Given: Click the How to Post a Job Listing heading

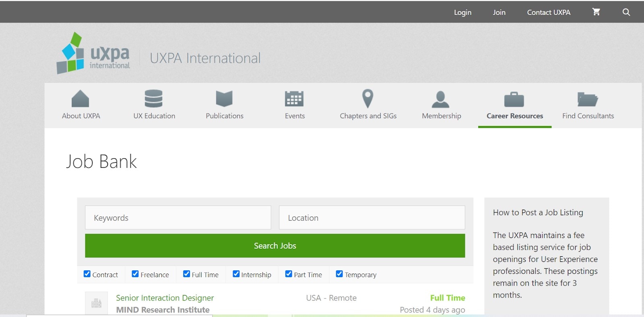Looking at the screenshot, I should coord(538,212).
